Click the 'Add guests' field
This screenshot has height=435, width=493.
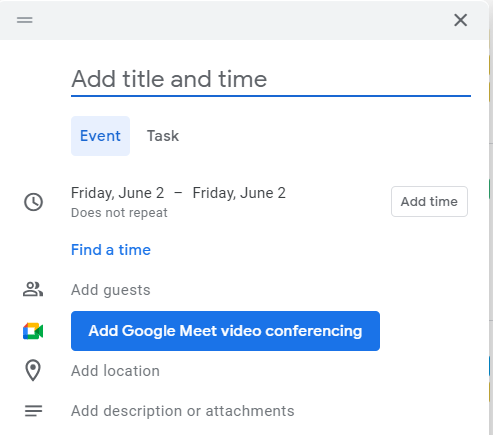pos(111,290)
